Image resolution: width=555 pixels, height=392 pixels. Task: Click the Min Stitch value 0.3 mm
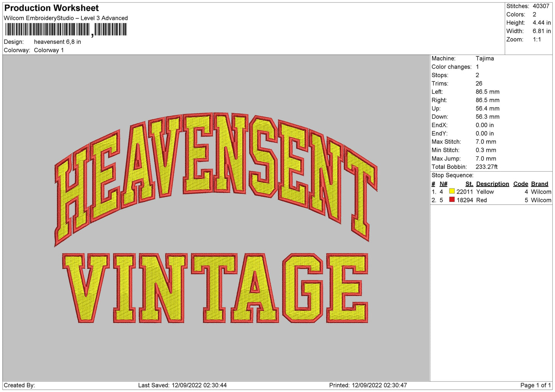coord(486,150)
